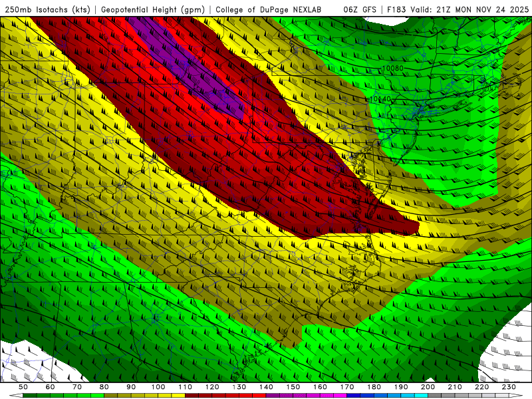The image size is (532, 399).
Task: Click the 220 label on the color scale
Action: [481, 387]
